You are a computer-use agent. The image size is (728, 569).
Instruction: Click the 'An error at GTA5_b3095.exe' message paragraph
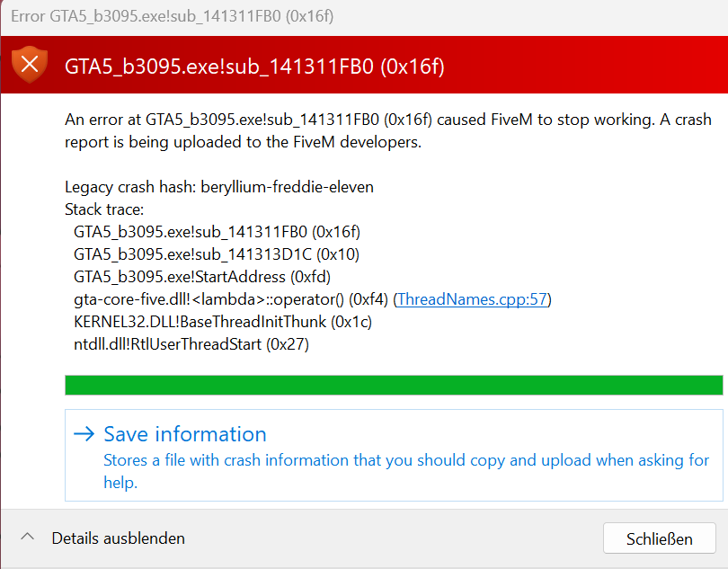tap(388, 130)
